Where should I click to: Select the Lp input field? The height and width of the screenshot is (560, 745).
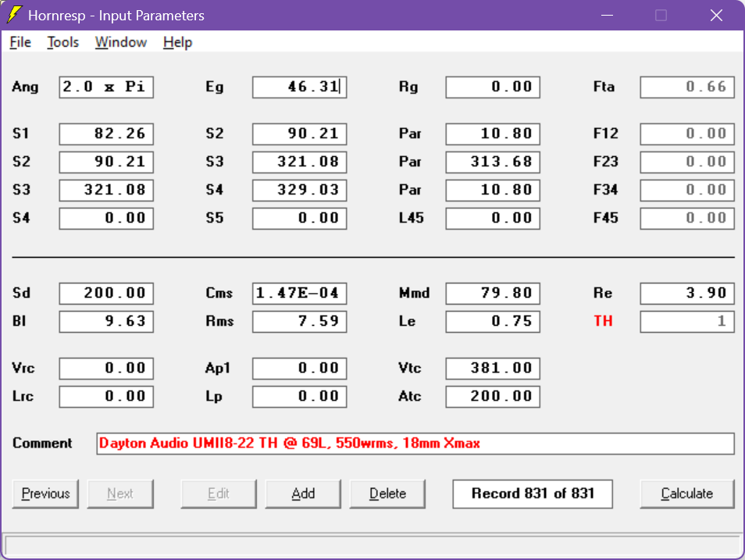(300, 397)
